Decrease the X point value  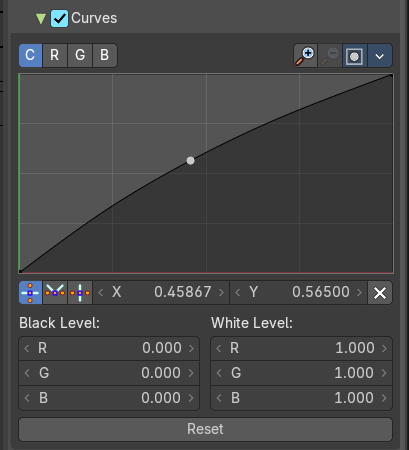pos(101,293)
